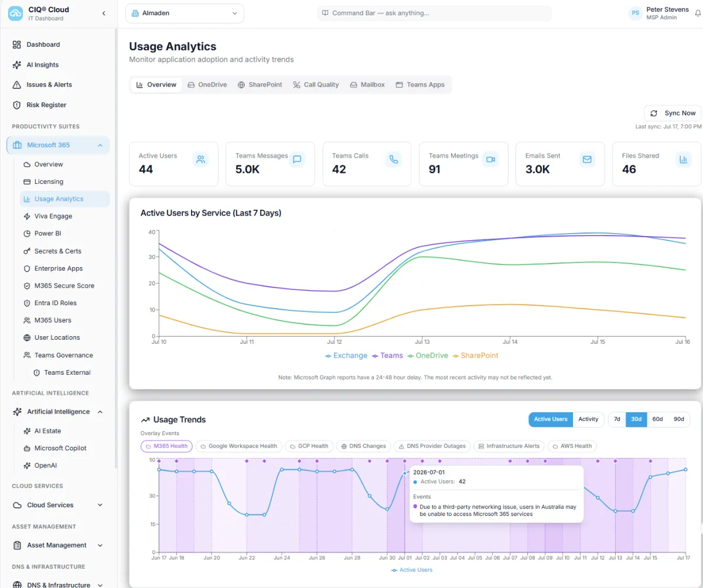Select the 90d time range
703x588 pixels.
678,419
